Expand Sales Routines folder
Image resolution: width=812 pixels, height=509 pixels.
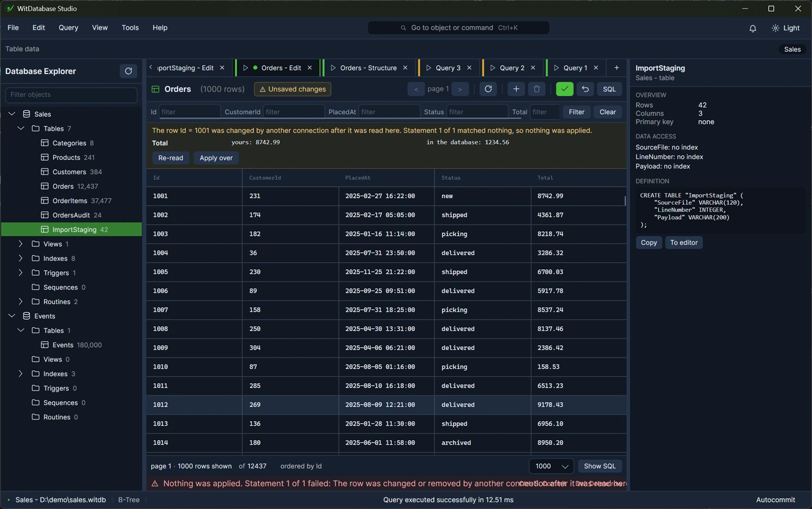21,301
